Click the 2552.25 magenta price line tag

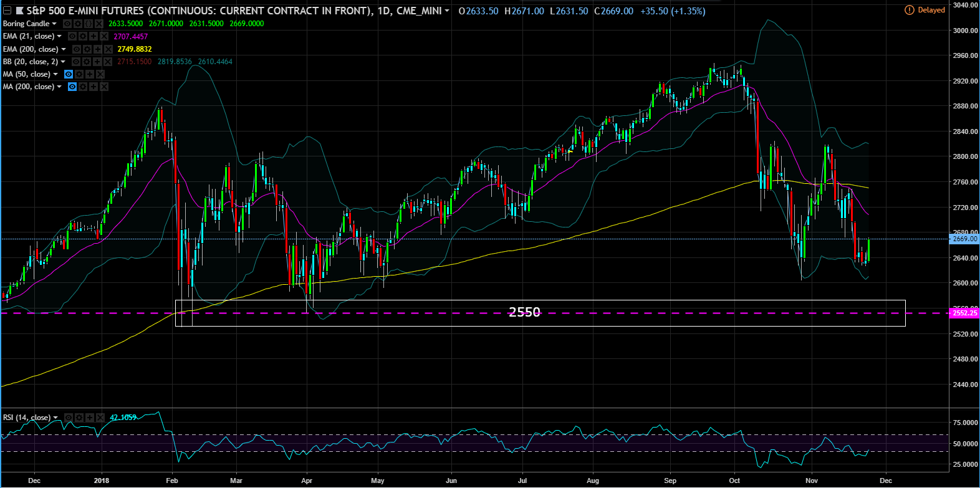click(964, 313)
